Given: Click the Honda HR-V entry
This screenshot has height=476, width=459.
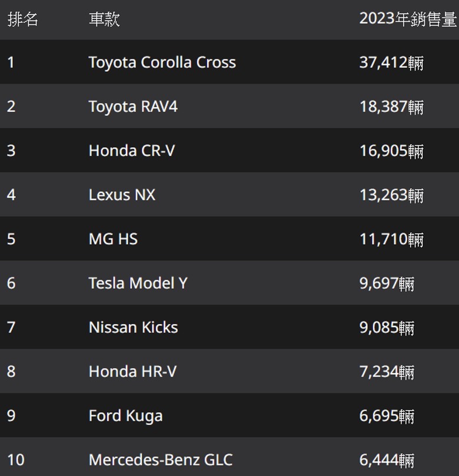Looking at the screenshot, I should [132, 371].
